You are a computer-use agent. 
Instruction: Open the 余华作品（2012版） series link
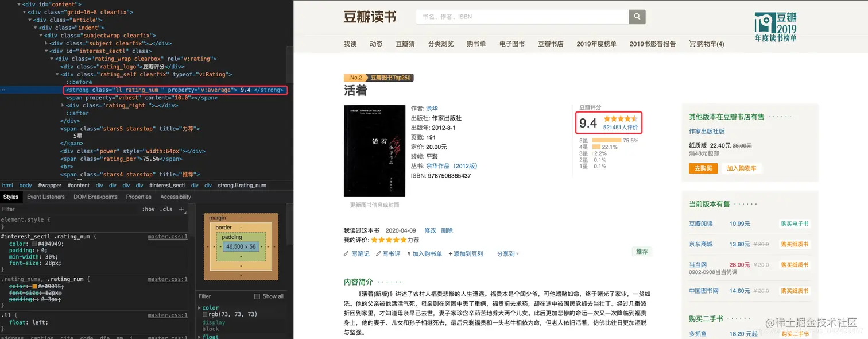(451, 166)
